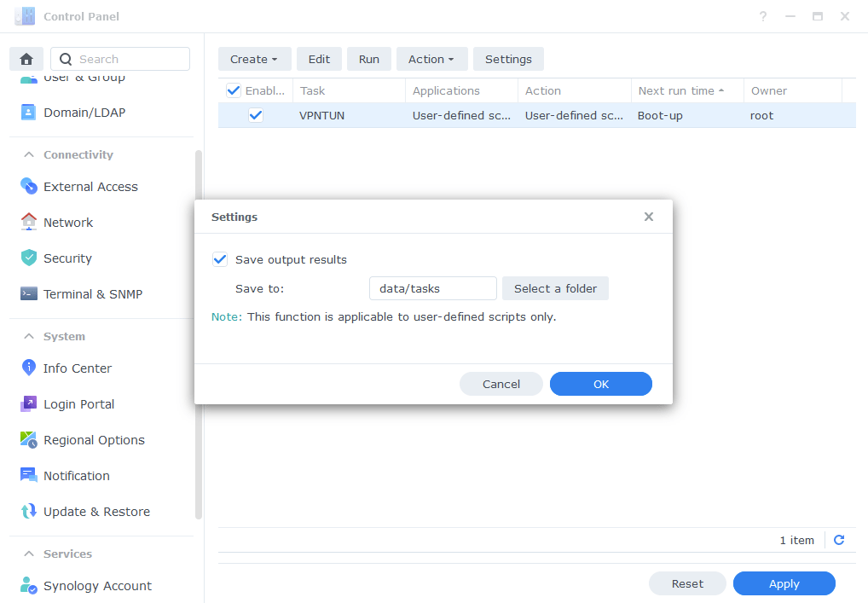
Task: Uncheck Save output results
Action: [220, 259]
